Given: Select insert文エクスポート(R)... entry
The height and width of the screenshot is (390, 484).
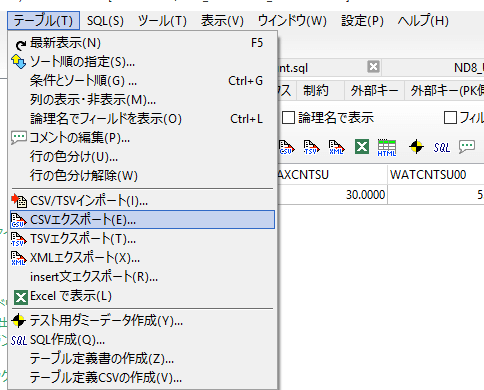Looking at the screenshot, I should [143, 277].
